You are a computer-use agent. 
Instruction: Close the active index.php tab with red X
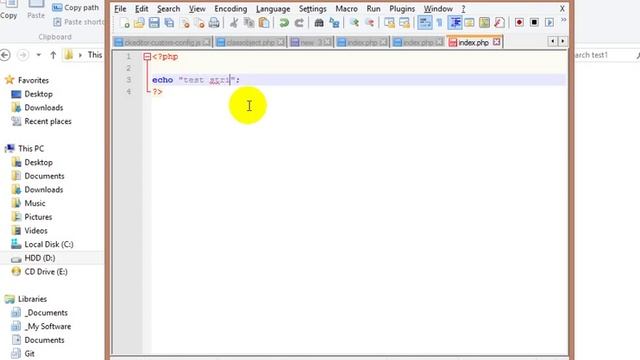pos(496,42)
